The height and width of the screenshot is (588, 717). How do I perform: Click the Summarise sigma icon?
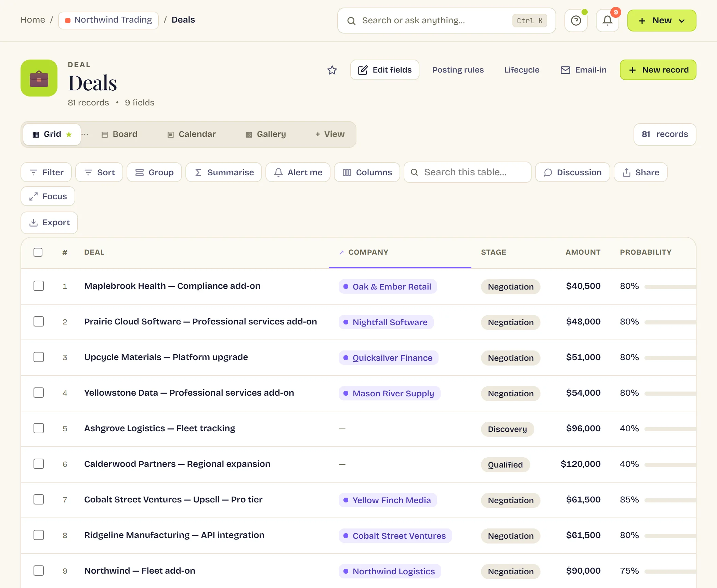pyautogui.click(x=198, y=172)
